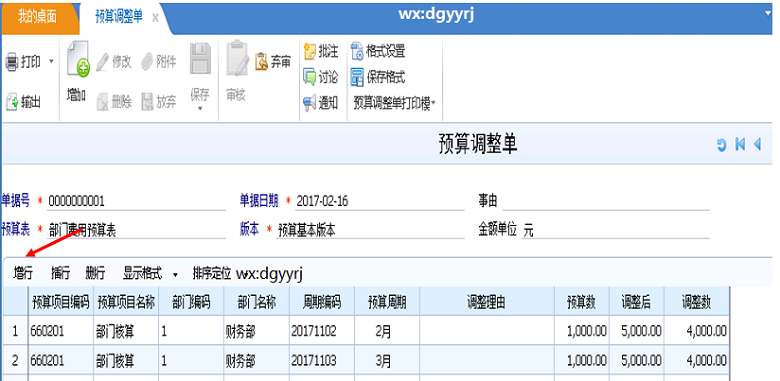Select the 预算调整单 tab
This screenshot has height=381, width=780.
pos(119,17)
